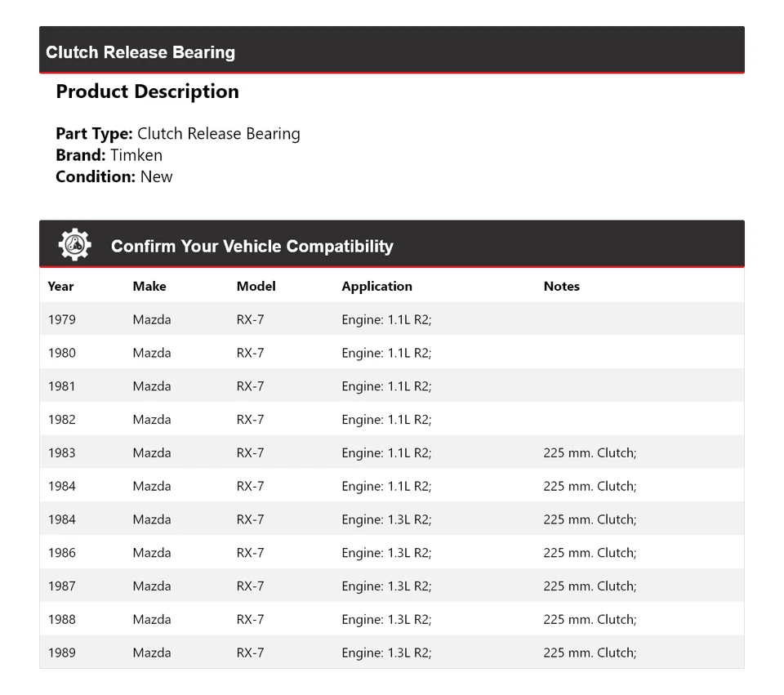Click '225 mm. Clutch;' note in the 1986 row
Viewport: 784px width, 695px height.
click(590, 553)
